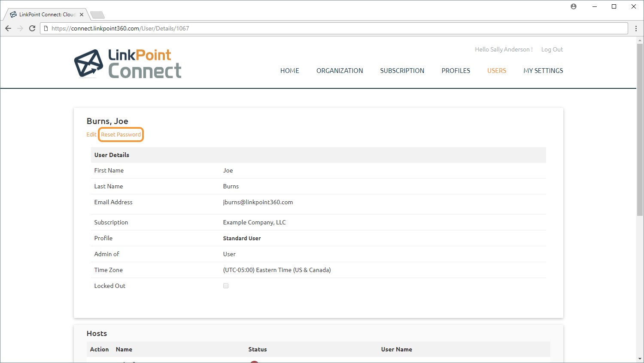Reload the page with refresh icon

coord(32,28)
